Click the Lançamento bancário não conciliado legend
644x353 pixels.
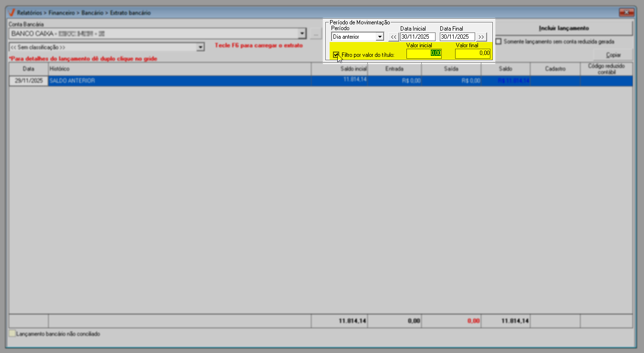click(55, 334)
